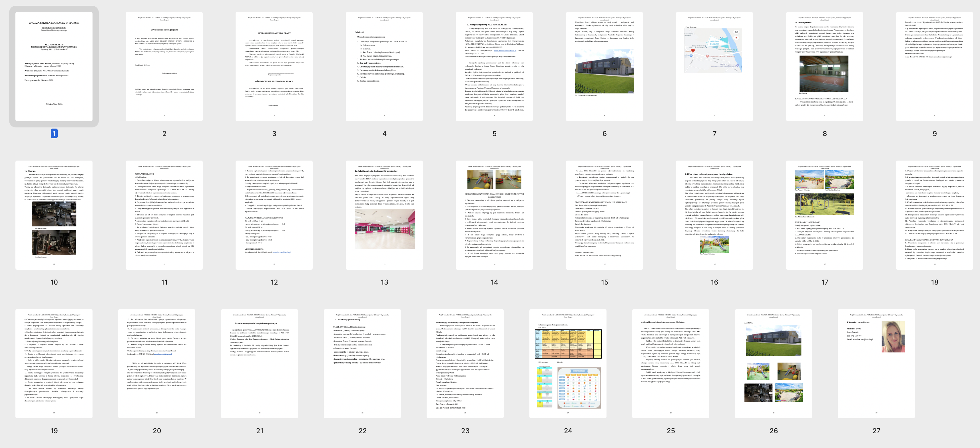Click the highlighted page number 1 badge
The height and width of the screenshot is (448, 980).
click(54, 134)
